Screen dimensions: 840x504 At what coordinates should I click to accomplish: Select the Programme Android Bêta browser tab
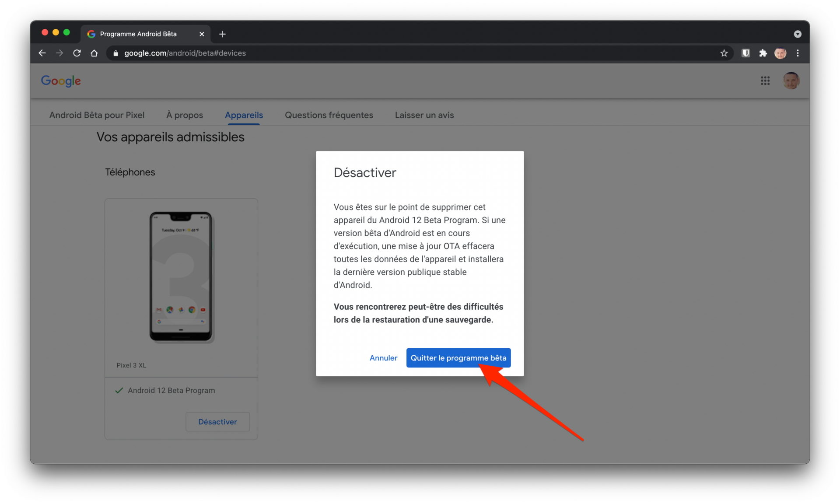click(145, 34)
